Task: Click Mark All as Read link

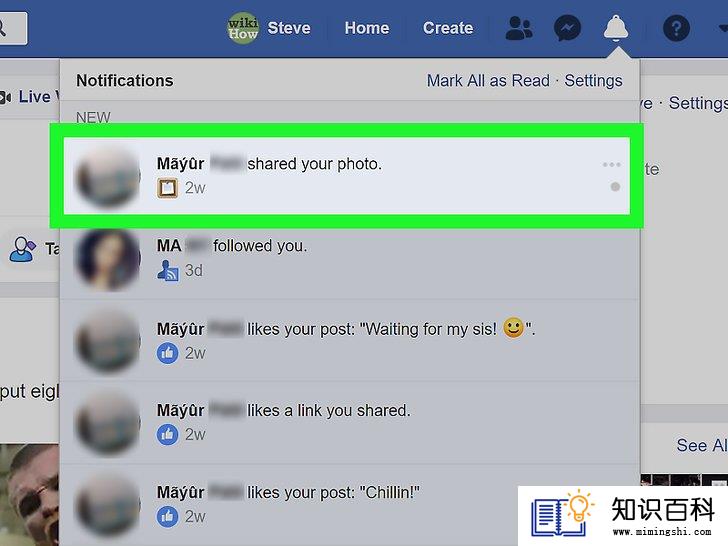Action: point(488,81)
